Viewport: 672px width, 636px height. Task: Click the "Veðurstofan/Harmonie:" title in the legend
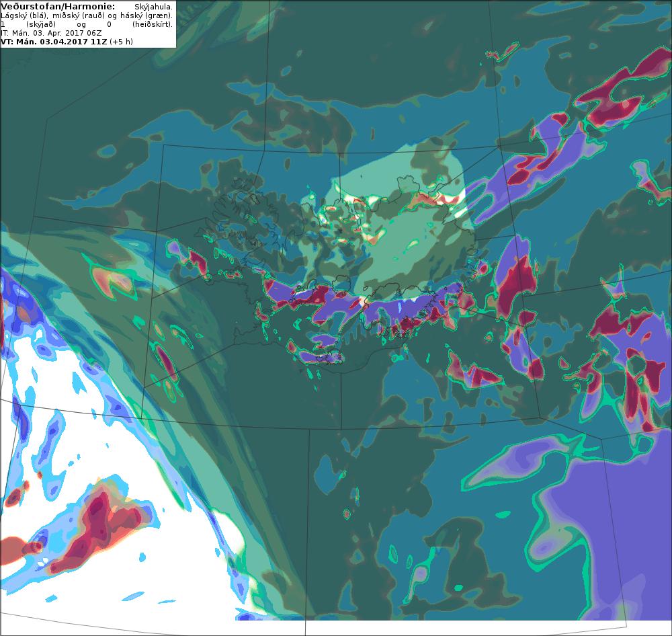point(58,7)
